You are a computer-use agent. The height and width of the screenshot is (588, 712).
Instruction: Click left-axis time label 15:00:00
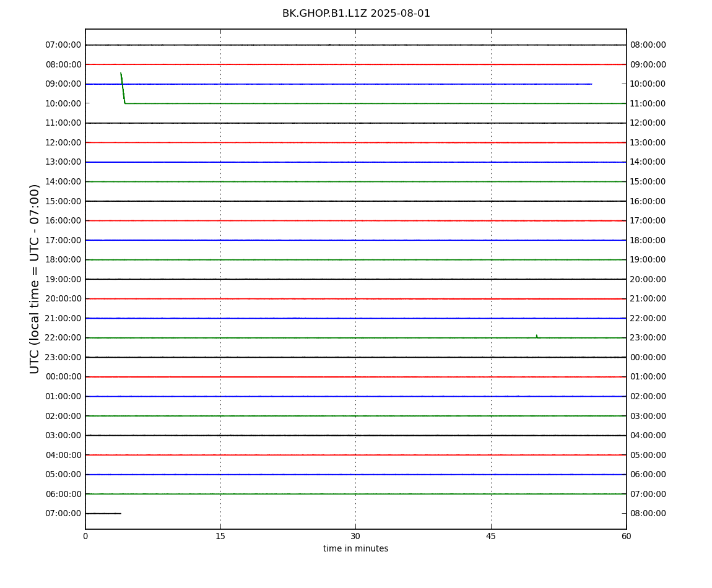[64, 201]
